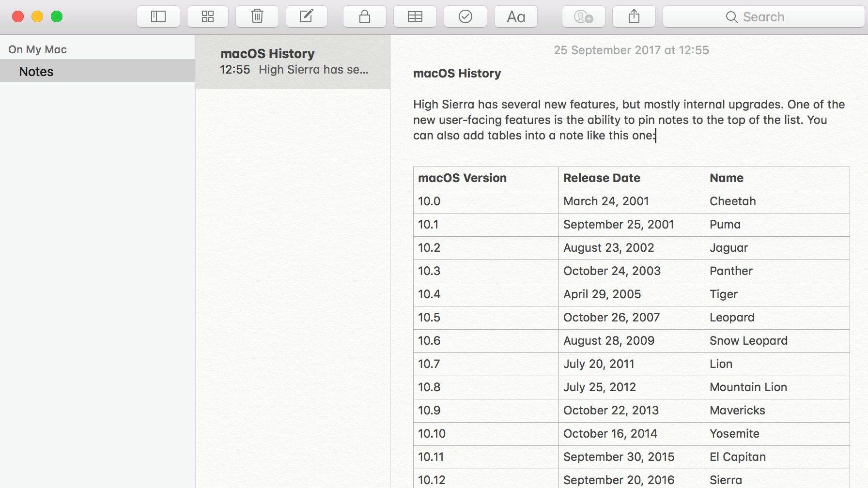This screenshot has width=868, height=488.
Task: Click the Cheetah cell
Action: (777, 201)
